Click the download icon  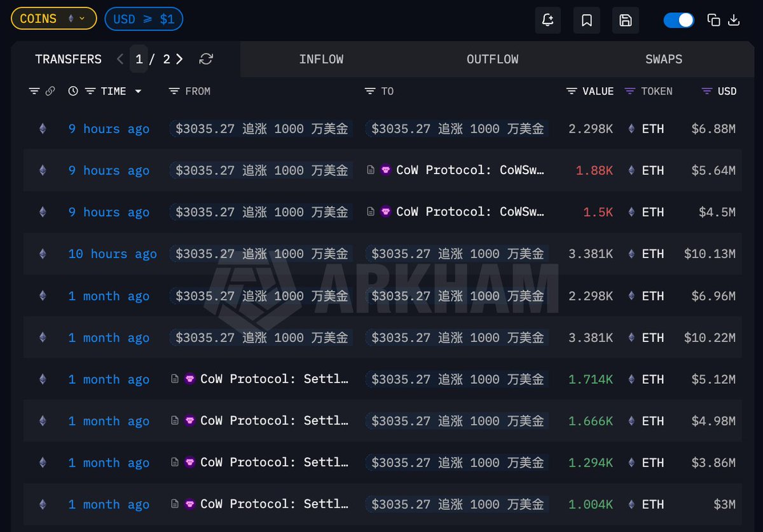pyautogui.click(x=734, y=20)
